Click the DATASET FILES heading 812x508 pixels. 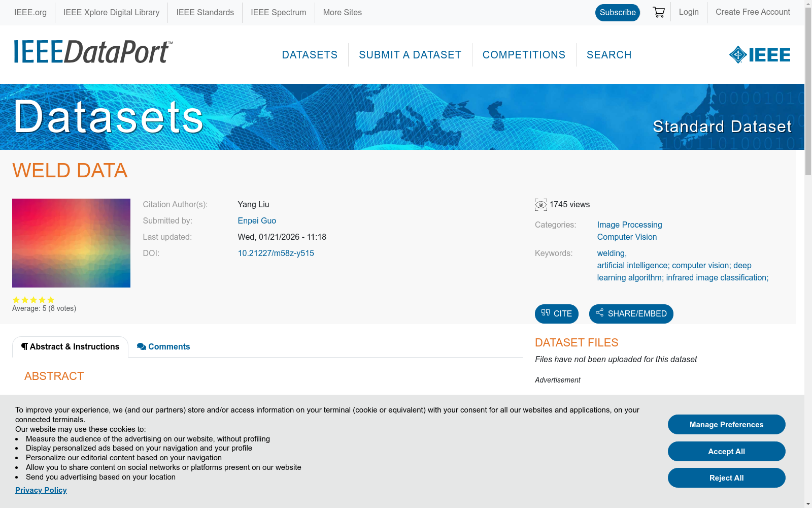click(x=577, y=343)
